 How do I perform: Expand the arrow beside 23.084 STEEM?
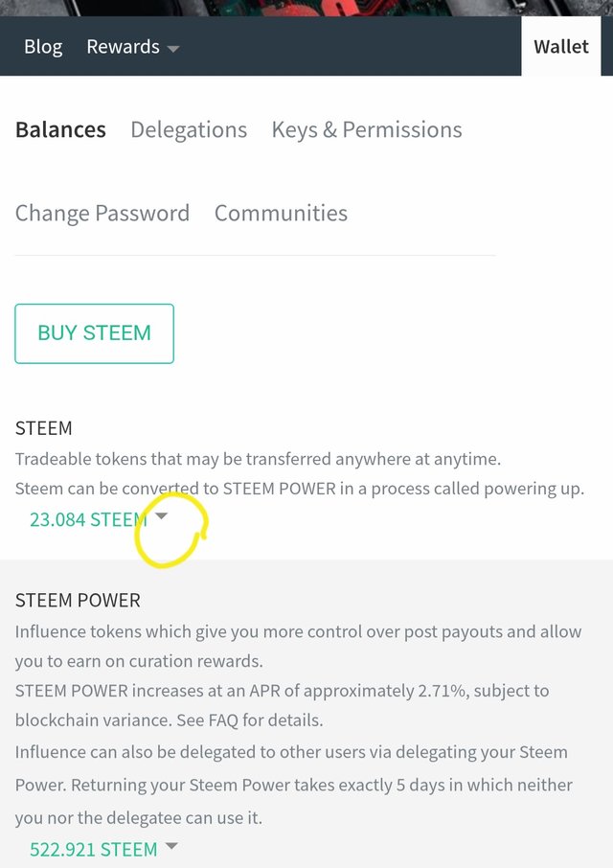tap(161, 516)
